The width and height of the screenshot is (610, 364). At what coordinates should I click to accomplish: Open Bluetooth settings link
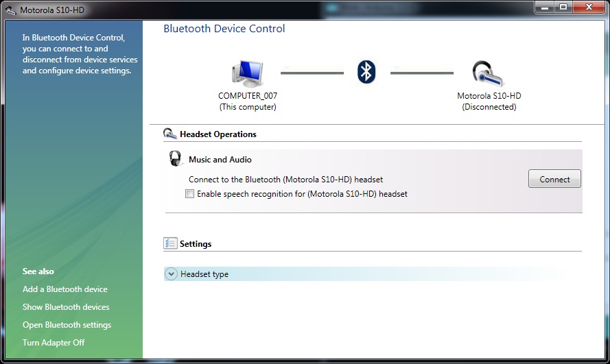(x=67, y=325)
